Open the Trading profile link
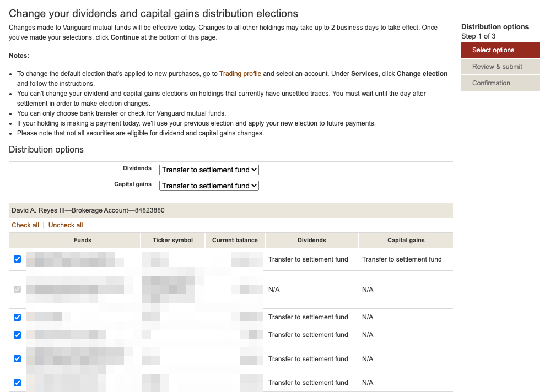Screen dimensions: 550x392 pos(240,74)
